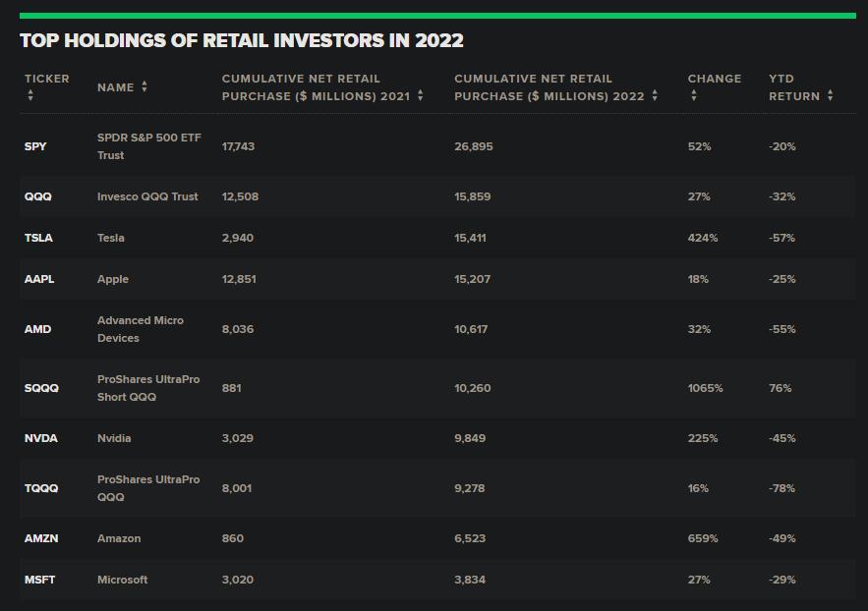
Task: Sort table by the NAME column arrows
Action: (x=145, y=86)
